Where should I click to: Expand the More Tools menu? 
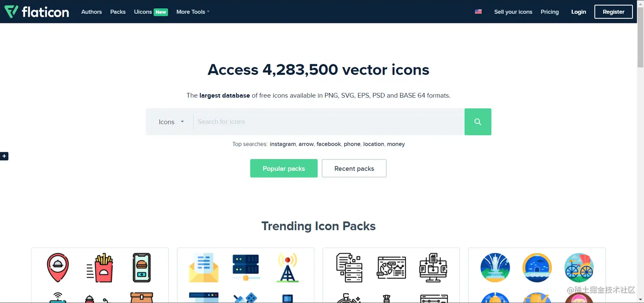193,12
